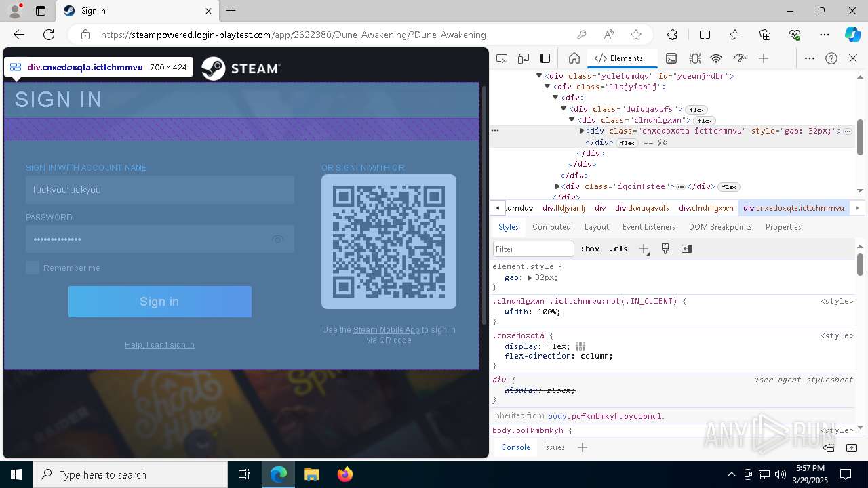Open Copilot icon in Edge
Viewport: 868px width, 488px height.
pyautogui.click(x=852, y=35)
